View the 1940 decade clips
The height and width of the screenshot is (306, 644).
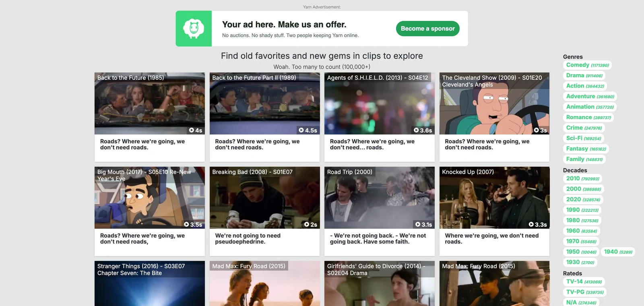pyautogui.click(x=618, y=252)
